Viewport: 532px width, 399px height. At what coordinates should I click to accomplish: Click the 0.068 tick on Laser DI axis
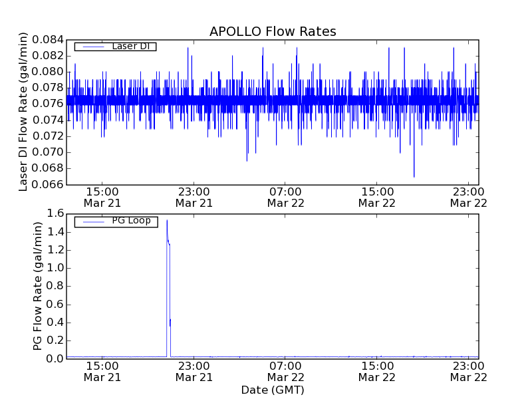[48, 168]
